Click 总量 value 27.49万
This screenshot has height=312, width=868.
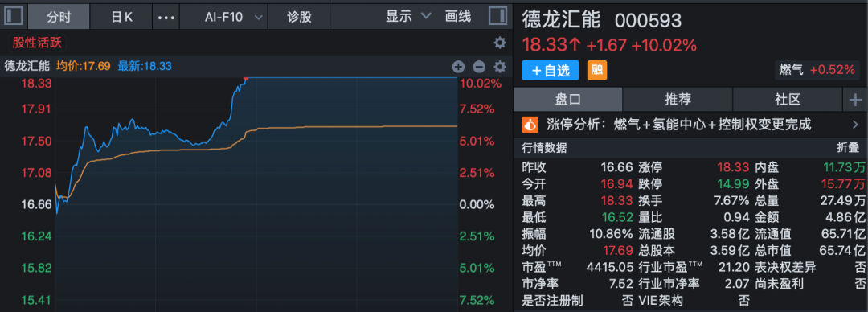point(843,200)
